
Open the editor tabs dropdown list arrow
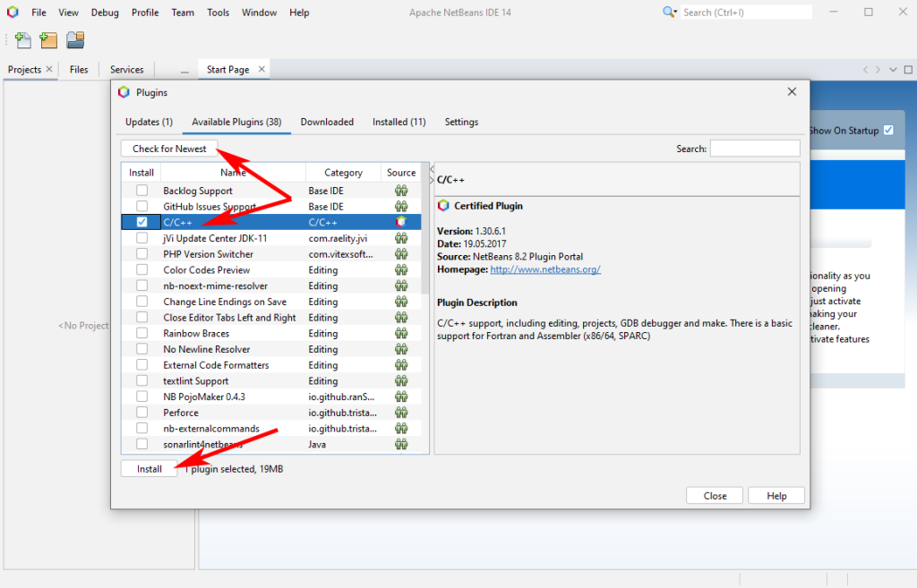point(893,70)
